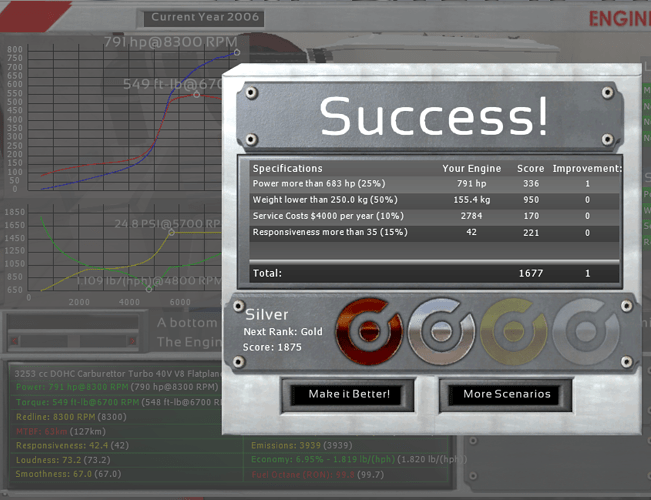Click the Silver rank label
This screenshot has height=500, width=651.
[x=266, y=315]
